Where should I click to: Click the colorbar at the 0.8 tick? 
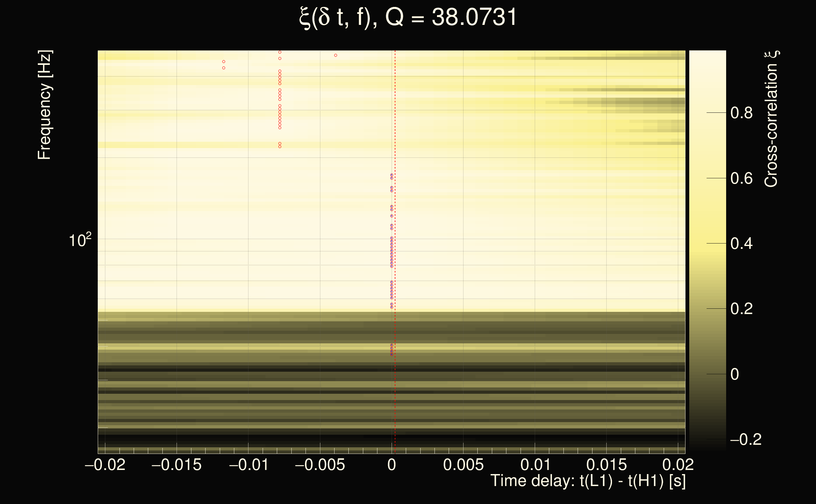pos(707,113)
